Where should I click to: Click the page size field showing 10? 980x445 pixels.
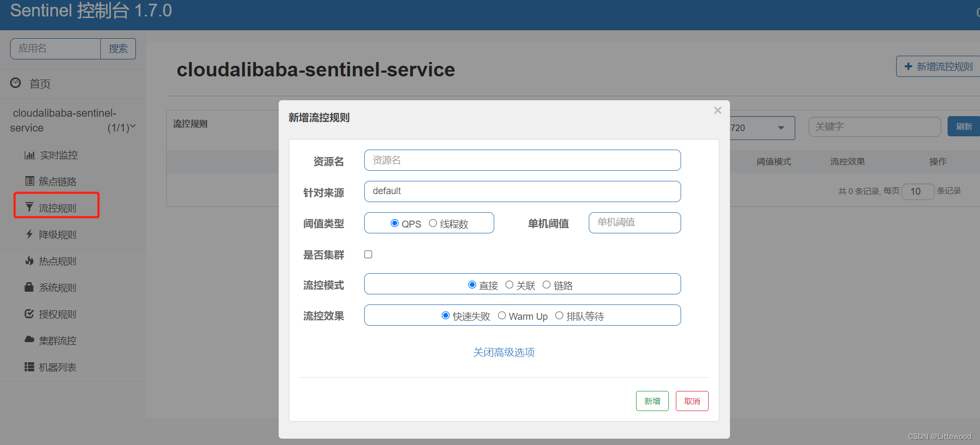pos(918,191)
